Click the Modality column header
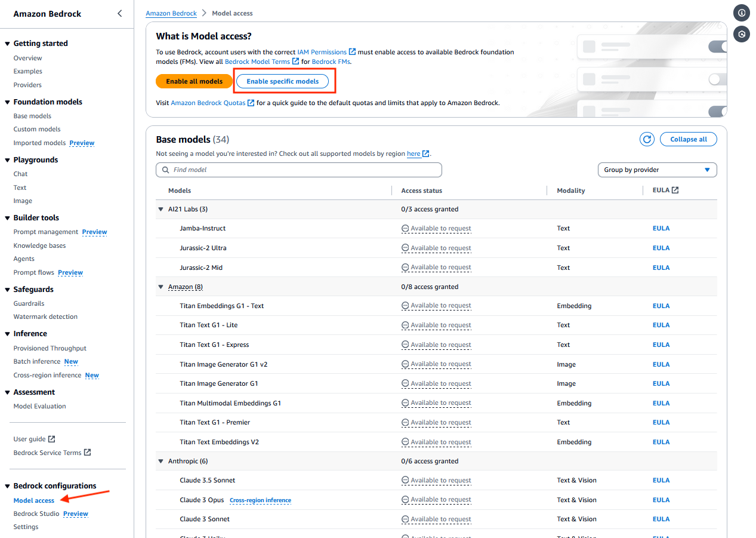 coord(571,190)
